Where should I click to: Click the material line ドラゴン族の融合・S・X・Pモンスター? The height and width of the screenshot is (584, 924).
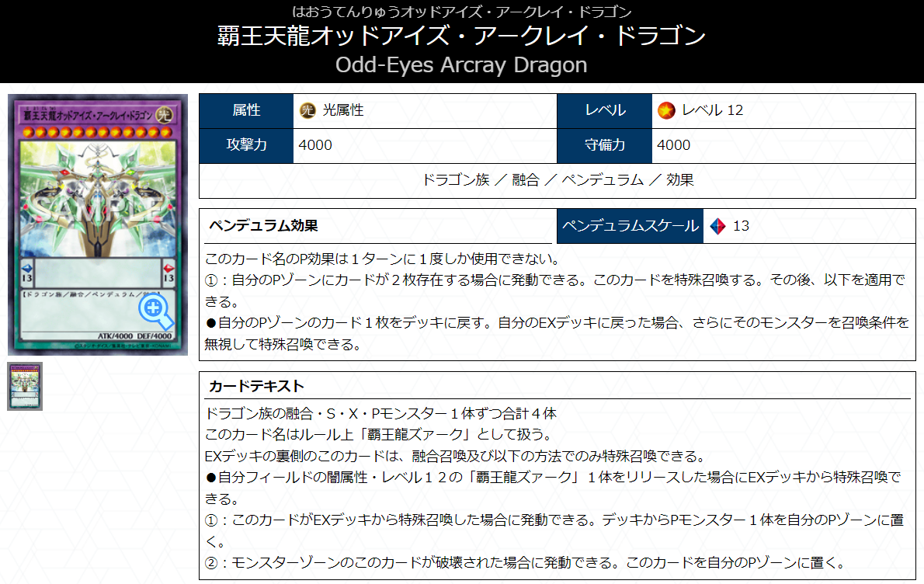click(x=380, y=414)
